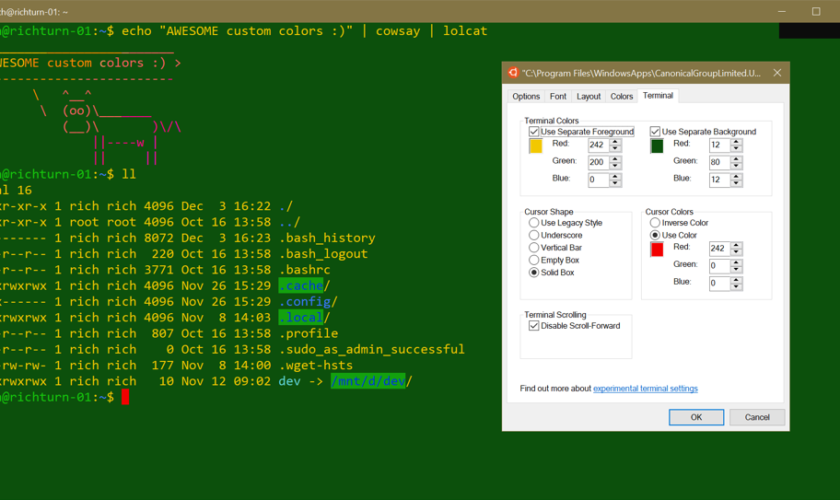Uncheck Disable Scroll-Forward

coord(534,326)
